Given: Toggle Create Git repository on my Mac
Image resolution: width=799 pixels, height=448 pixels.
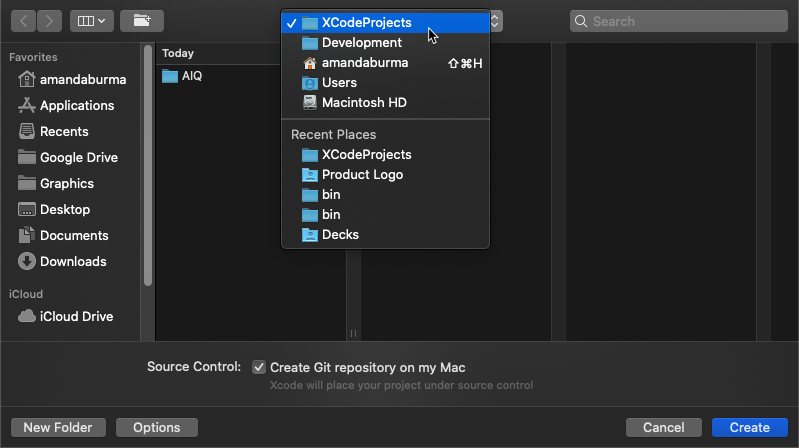Looking at the screenshot, I should [259, 367].
